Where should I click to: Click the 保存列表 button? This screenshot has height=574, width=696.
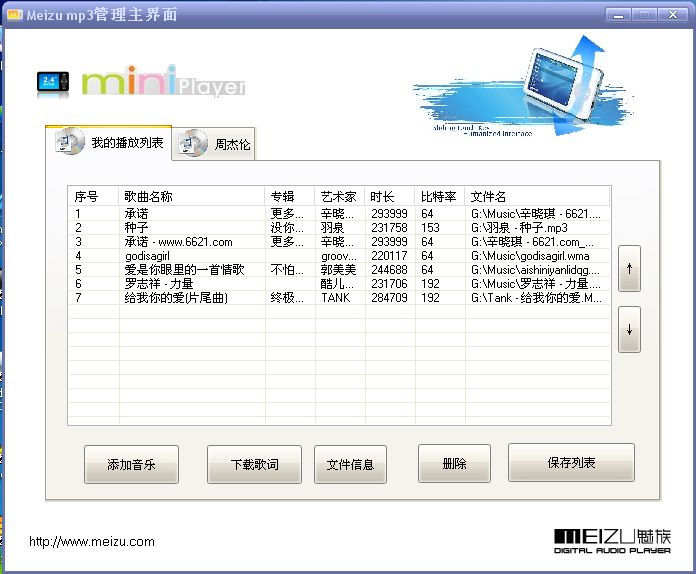point(571,463)
